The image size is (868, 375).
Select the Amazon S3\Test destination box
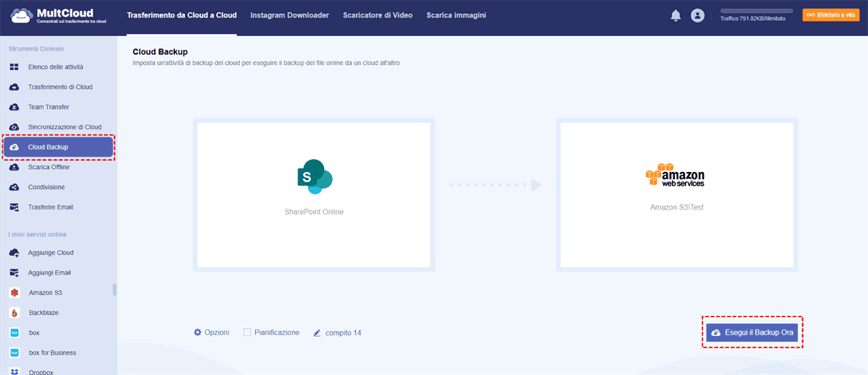pos(676,195)
